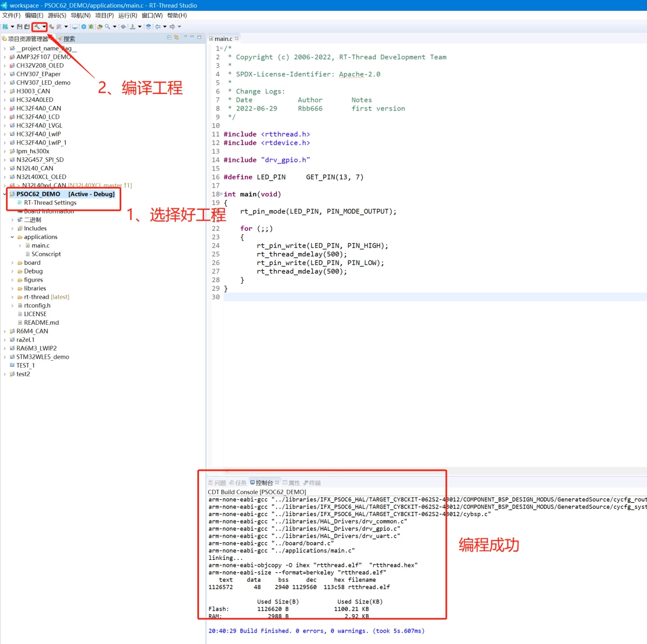
Task: Click the monitor terminal toolbar icon
Action: pyautogui.click(x=75, y=26)
